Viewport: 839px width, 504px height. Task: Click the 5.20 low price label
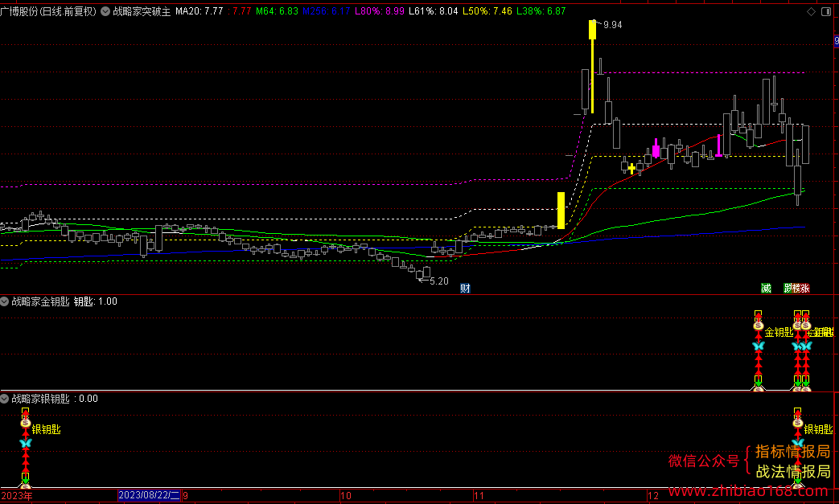[438, 281]
